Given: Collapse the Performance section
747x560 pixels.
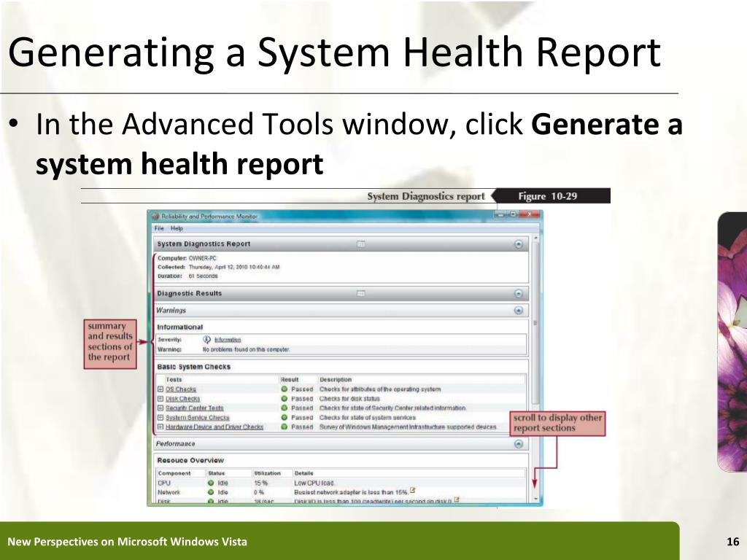Looking at the screenshot, I should click(519, 444).
